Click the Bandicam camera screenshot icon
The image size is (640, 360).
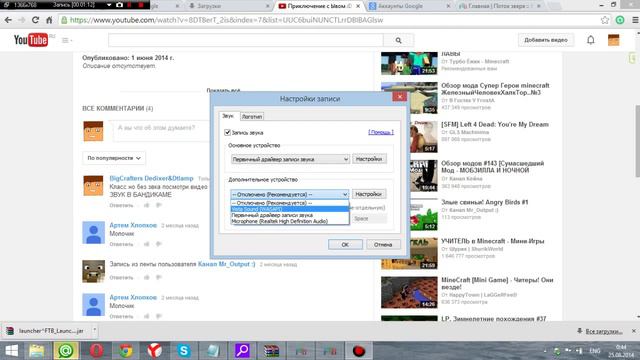pos(120,5)
